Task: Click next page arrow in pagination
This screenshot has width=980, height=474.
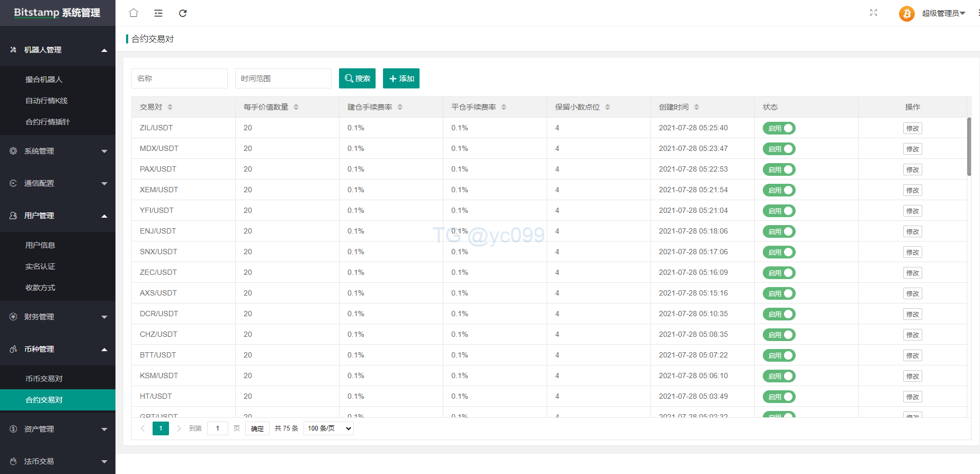Action: coord(179,428)
